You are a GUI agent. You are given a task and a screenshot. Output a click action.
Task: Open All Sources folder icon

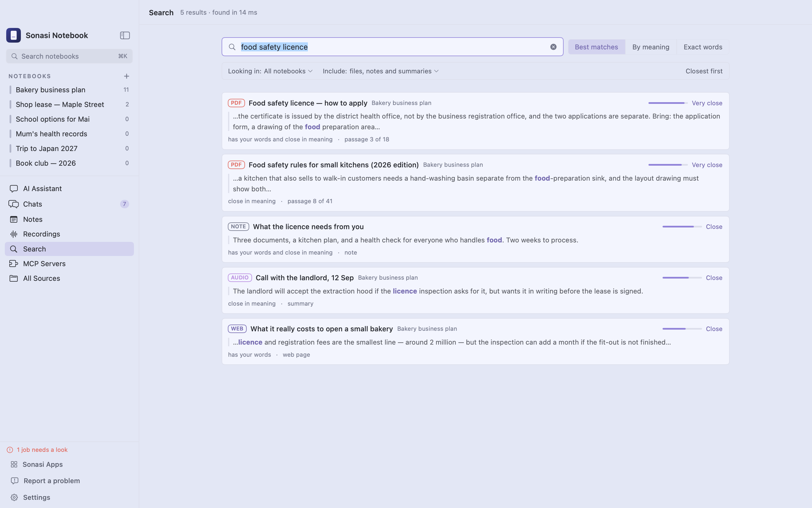point(14,278)
